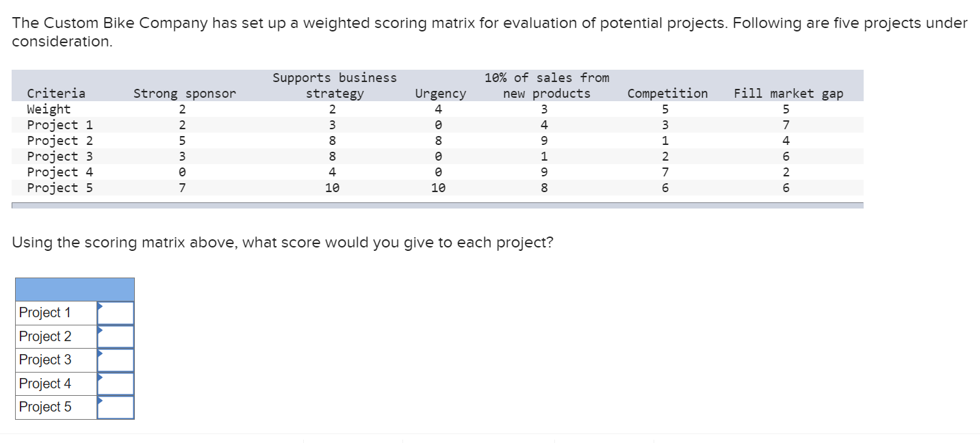Click the Project 4 score input field

click(116, 384)
